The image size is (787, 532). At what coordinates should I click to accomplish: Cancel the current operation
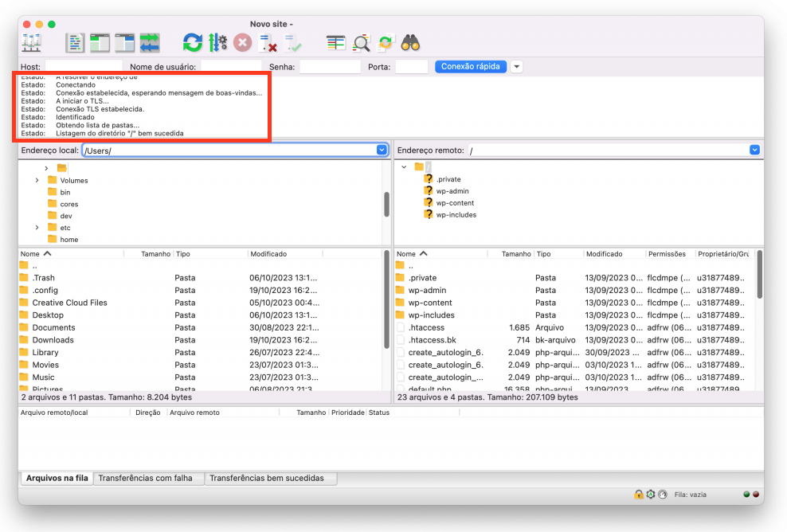tap(241, 42)
